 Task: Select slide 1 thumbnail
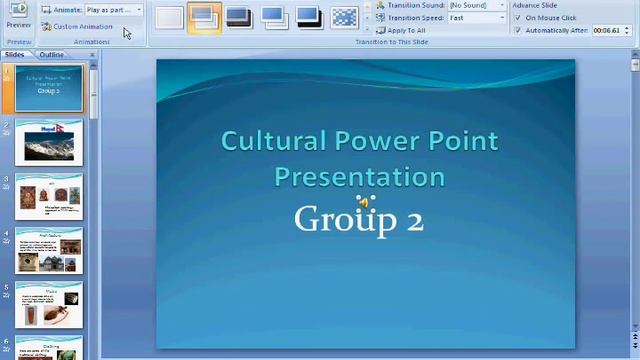coord(49,88)
